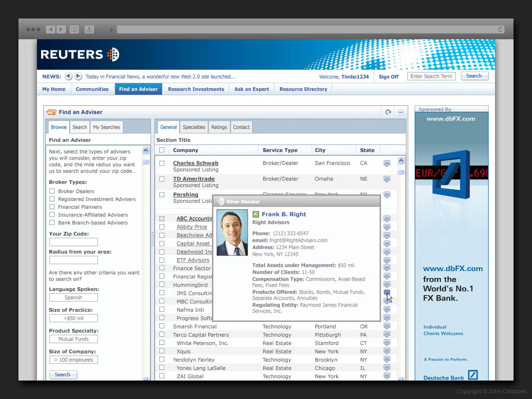This screenshot has height=399, width=532.
Task: Sort the table by State column
Action: click(367, 150)
